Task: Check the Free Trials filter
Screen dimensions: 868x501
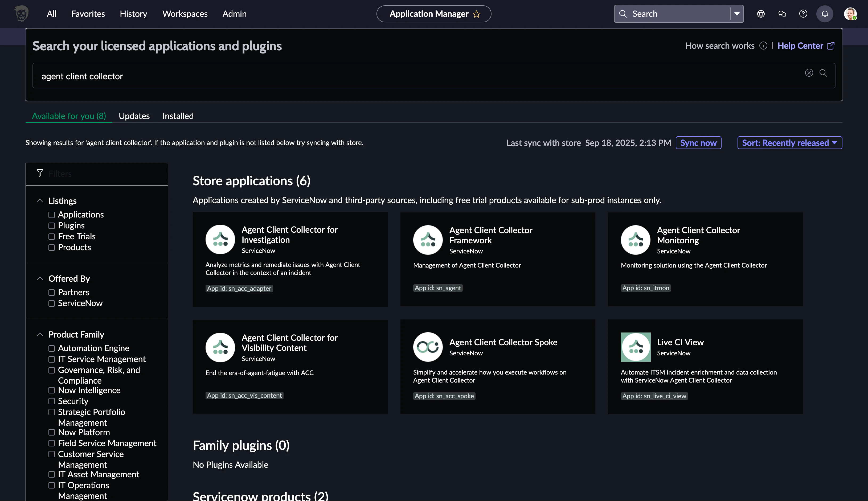Action: 52,237
